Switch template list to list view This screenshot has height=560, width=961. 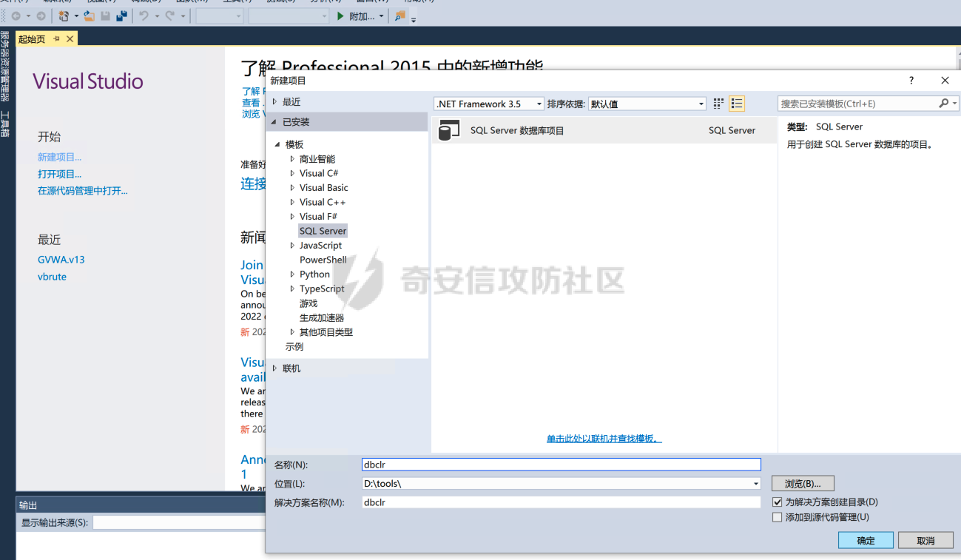(737, 104)
